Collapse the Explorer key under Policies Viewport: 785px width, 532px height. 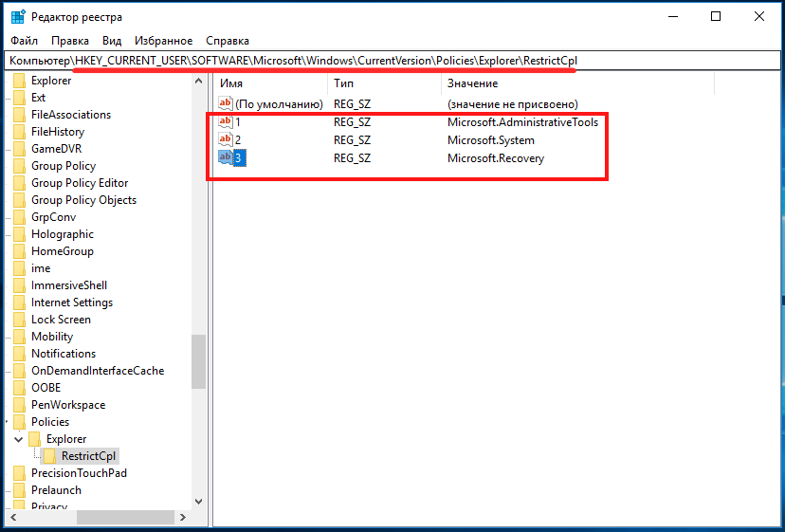19,439
